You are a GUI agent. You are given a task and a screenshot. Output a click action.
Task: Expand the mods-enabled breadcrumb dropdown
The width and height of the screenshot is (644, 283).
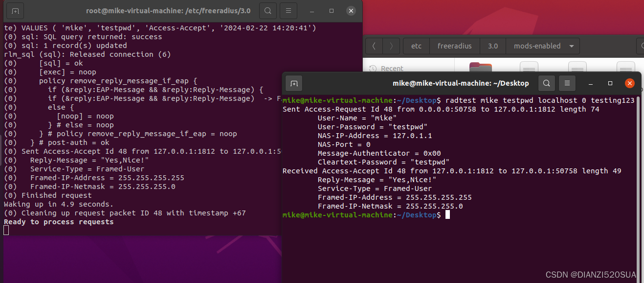(x=571, y=46)
